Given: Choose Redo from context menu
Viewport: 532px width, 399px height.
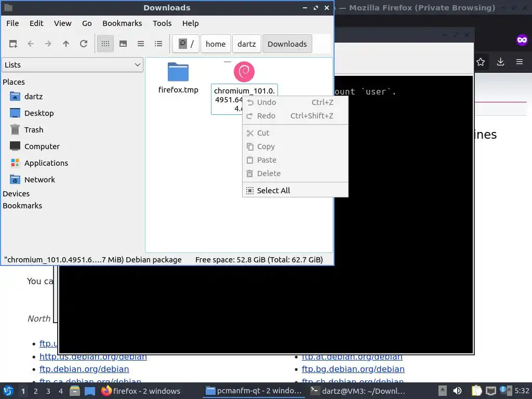Looking at the screenshot, I should click(x=295, y=116).
